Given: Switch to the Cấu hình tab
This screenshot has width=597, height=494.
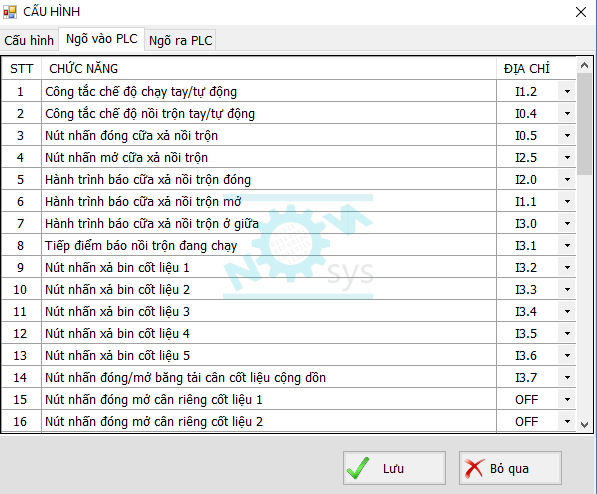Looking at the screenshot, I should (29, 40).
